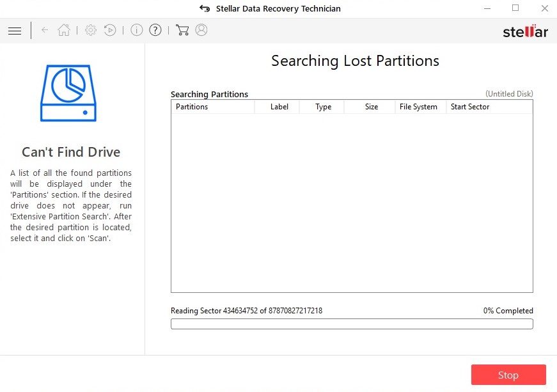Maximize the Stellar window
Image resolution: width=557 pixels, height=392 pixels.
(x=515, y=8)
